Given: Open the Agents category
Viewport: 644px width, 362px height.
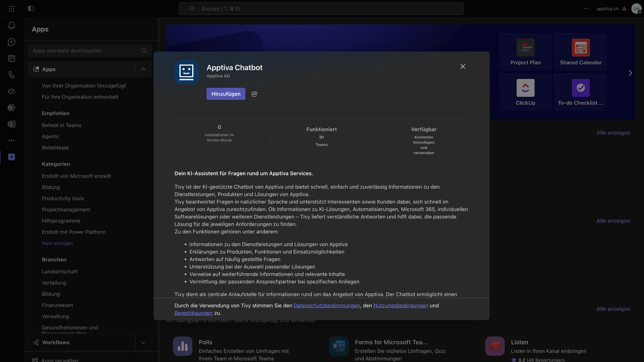Looking at the screenshot, I should [x=50, y=136].
